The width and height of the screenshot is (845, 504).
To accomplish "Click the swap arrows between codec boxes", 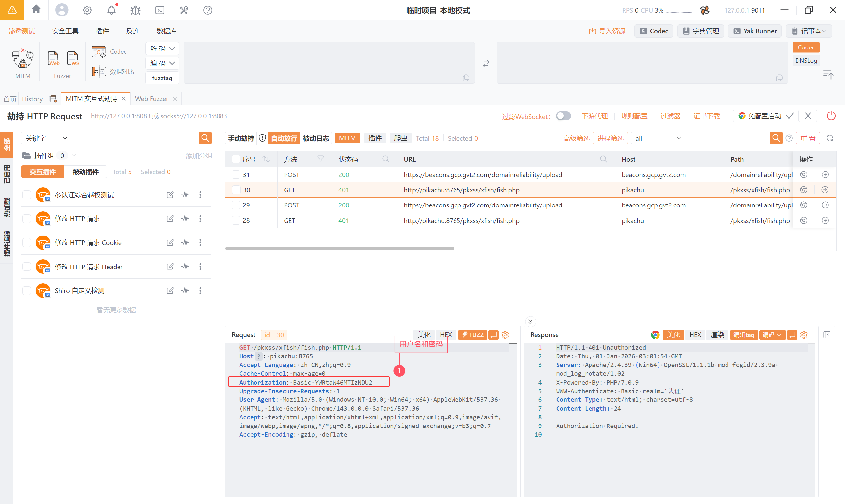I will 486,64.
